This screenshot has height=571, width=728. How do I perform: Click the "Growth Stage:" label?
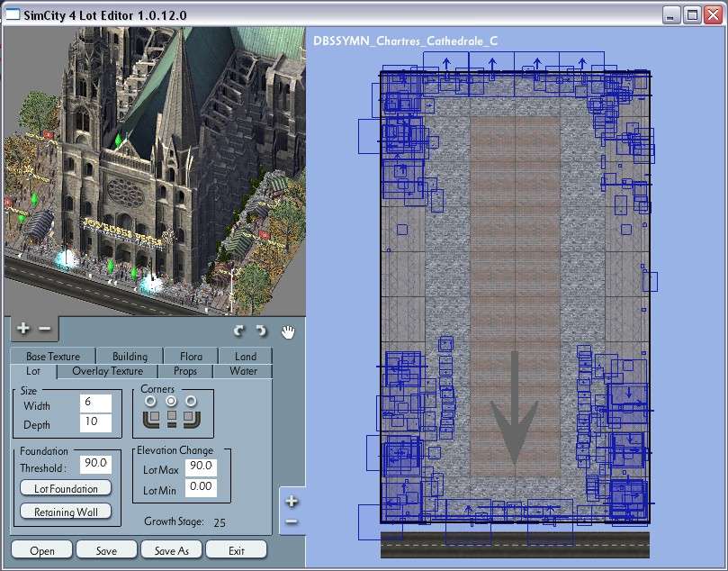pos(174,521)
